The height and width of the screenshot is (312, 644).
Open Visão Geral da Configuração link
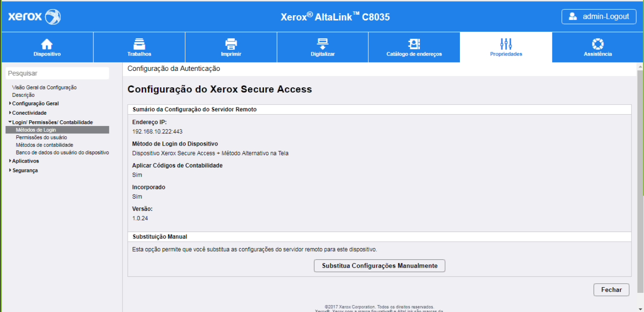click(x=44, y=87)
